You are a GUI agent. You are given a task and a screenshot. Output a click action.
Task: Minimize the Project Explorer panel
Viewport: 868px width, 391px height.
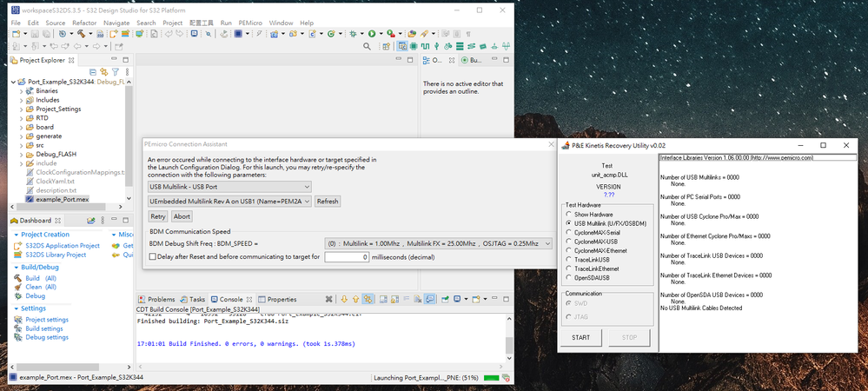point(114,60)
